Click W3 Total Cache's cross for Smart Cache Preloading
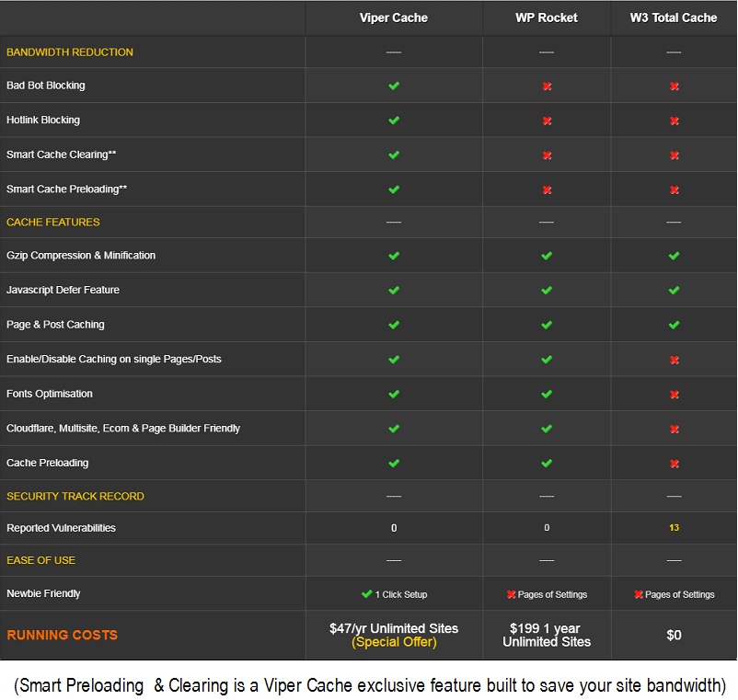 (675, 190)
